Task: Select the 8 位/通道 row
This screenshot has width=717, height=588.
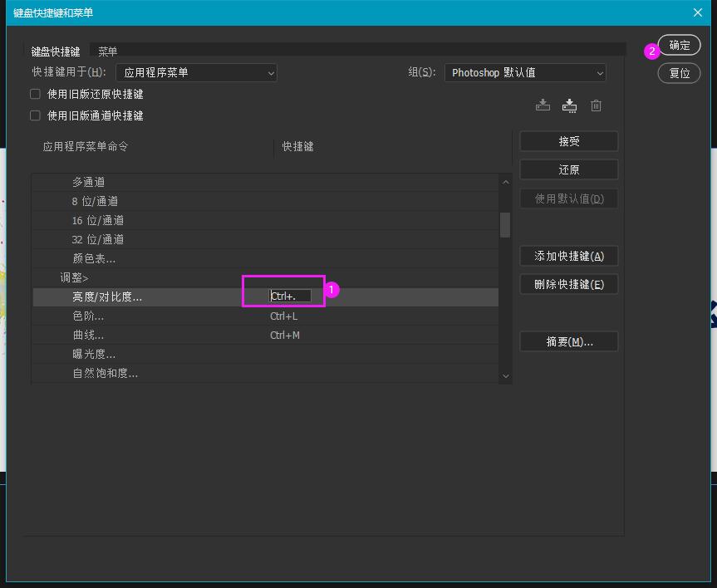Action: [266, 201]
